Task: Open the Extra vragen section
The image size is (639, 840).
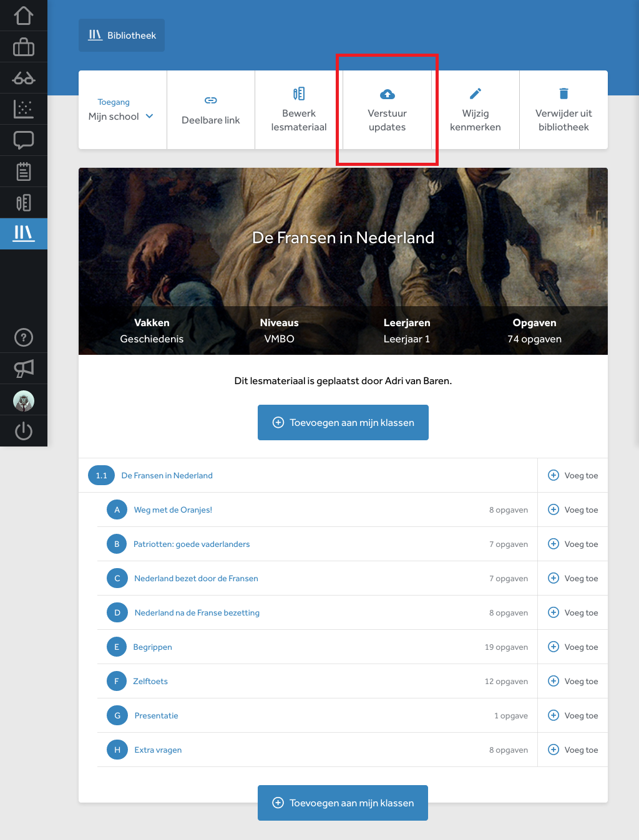Action: click(158, 750)
